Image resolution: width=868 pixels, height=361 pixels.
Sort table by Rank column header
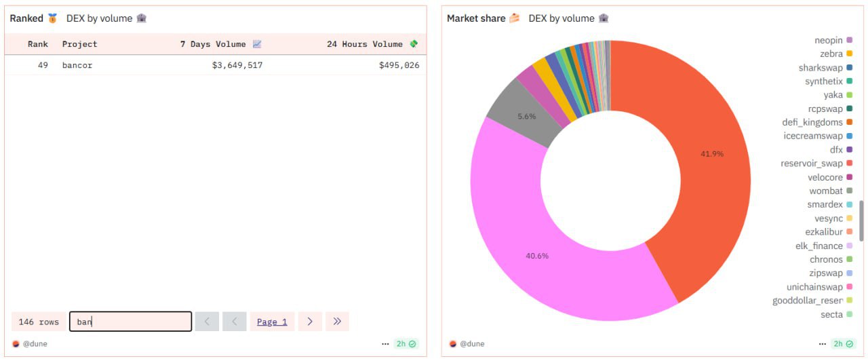38,44
